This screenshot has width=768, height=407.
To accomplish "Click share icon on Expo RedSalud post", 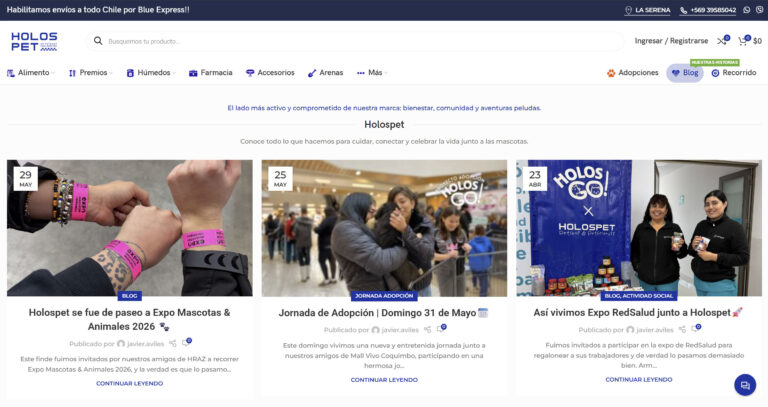I will (x=682, y=330).
